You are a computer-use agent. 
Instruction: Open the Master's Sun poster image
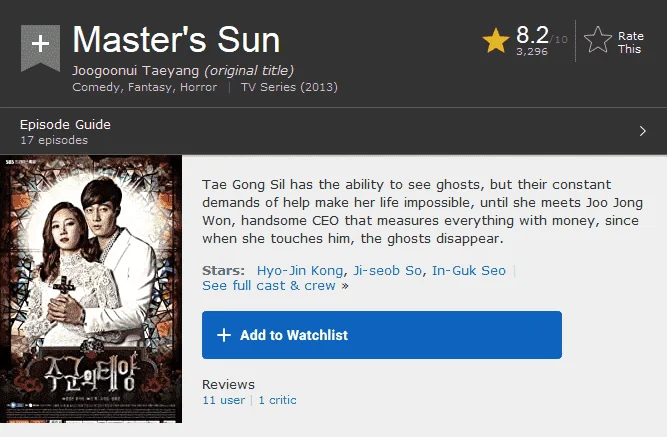click(91, 289)
